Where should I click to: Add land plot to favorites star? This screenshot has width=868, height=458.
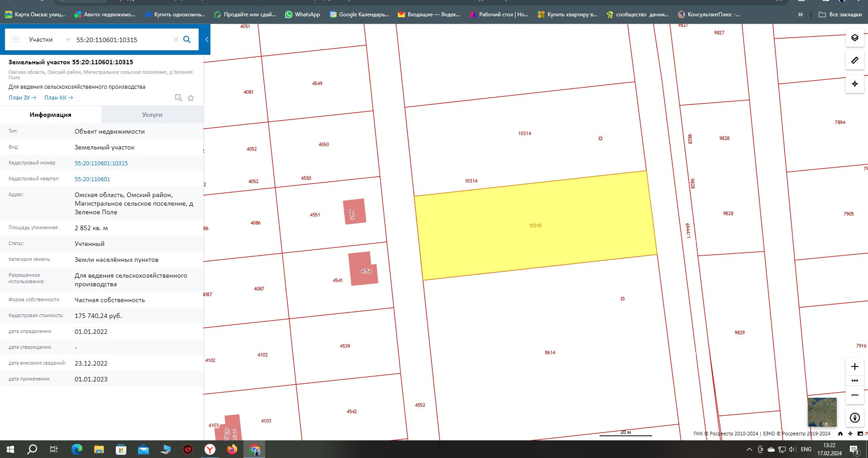(x=191, y=98)
